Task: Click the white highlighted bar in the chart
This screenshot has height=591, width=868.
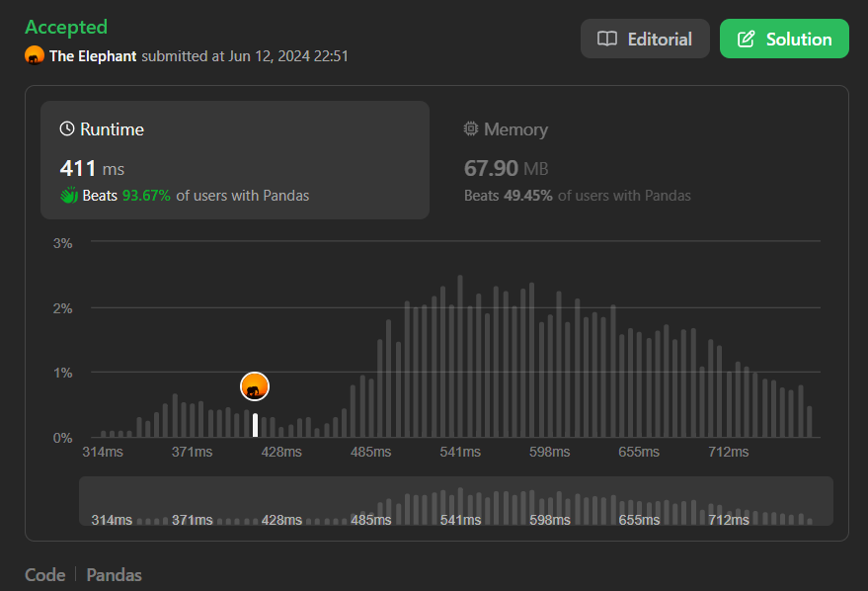Action: tap(255, 425)
